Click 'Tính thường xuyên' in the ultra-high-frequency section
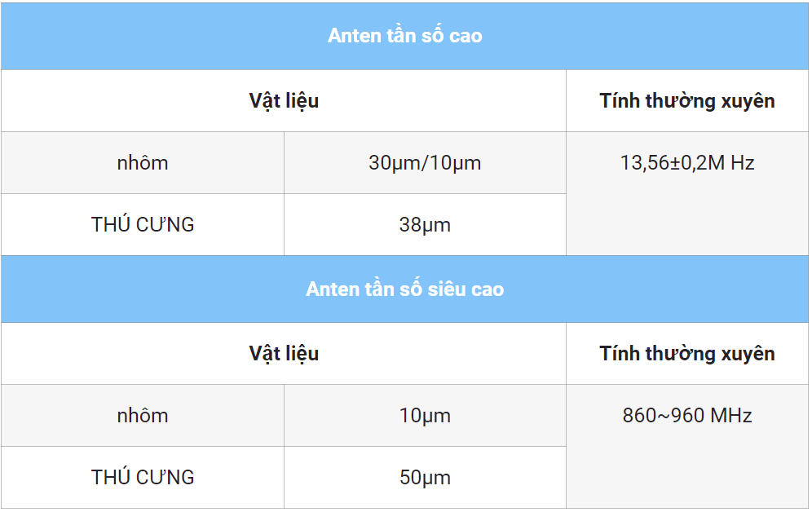 (687, 354)
